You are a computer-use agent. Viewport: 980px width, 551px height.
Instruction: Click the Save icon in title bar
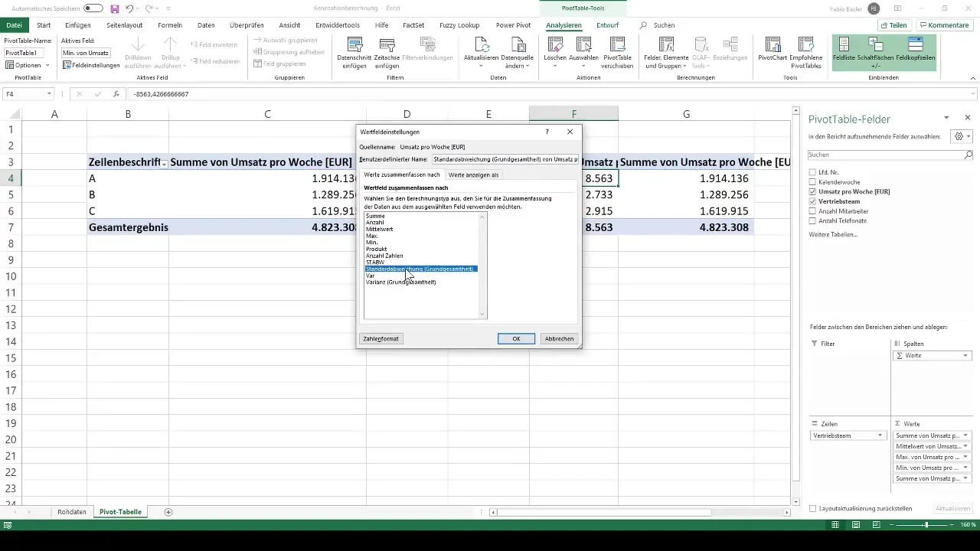tap(114, 8)
